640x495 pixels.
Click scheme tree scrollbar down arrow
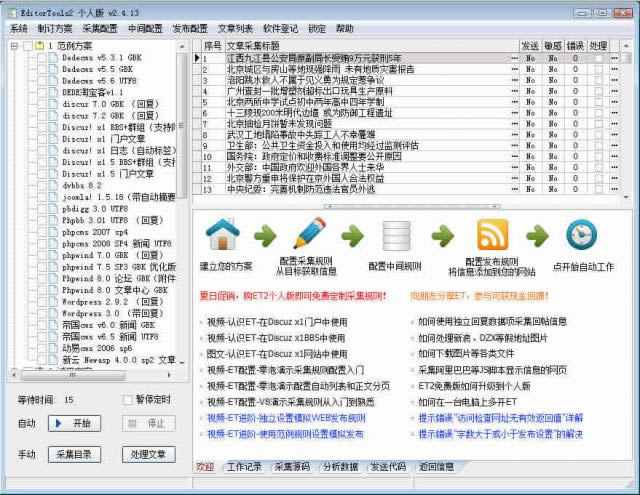coord(182,362)
